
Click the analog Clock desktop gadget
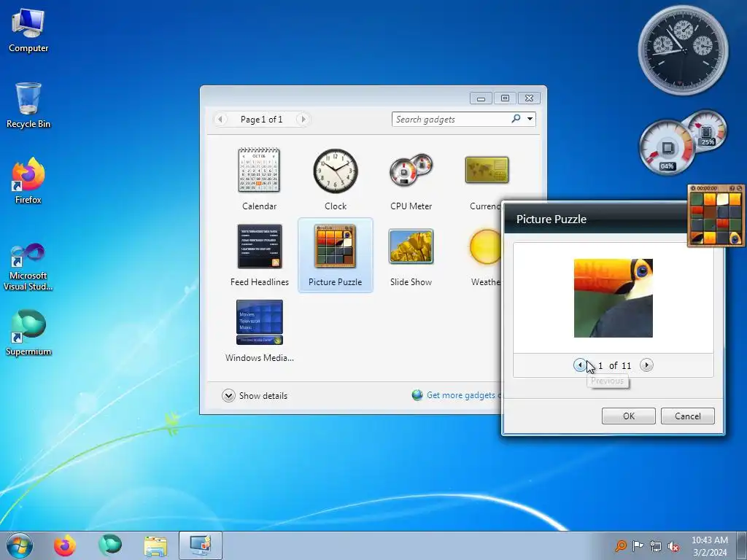point(683,50)
